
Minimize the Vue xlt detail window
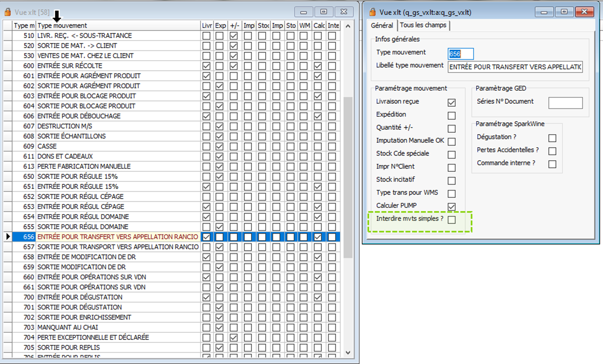pyautogui.click(x=544, y=12)
